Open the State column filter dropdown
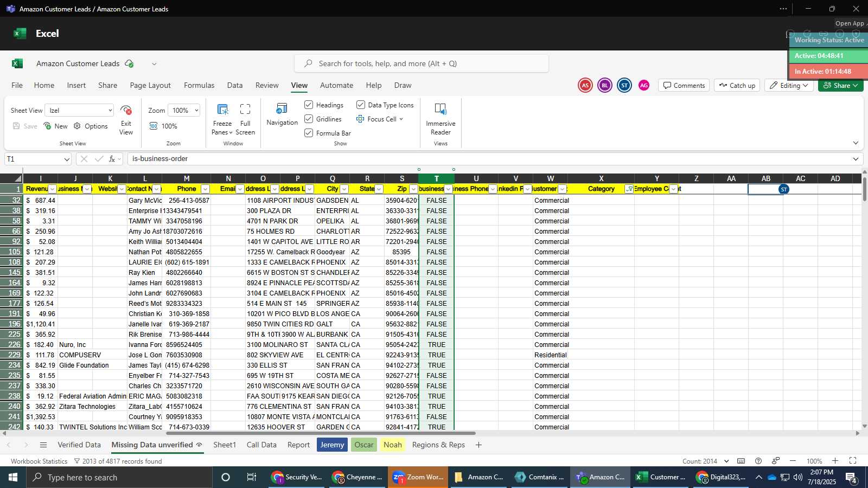Viewport: 868px width, 488px height. pyautogui.click(x=379, y=189)
